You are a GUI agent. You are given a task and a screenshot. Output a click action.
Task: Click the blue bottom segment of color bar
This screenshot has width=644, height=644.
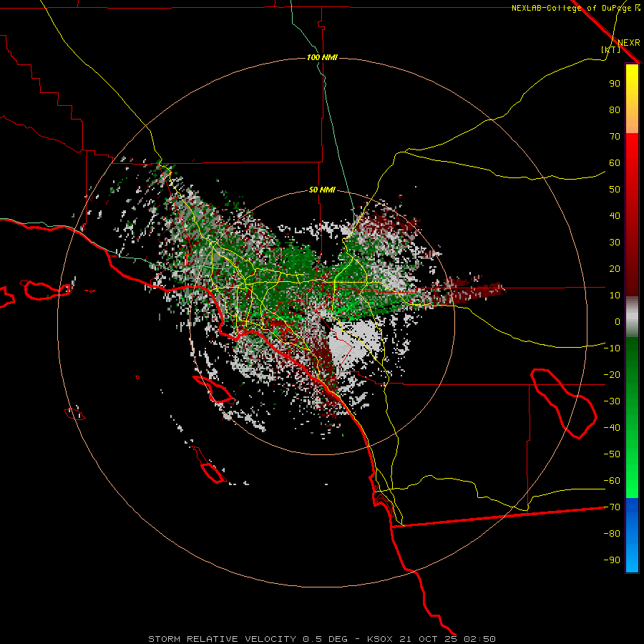pyautogui.click(x=632, y=535)
